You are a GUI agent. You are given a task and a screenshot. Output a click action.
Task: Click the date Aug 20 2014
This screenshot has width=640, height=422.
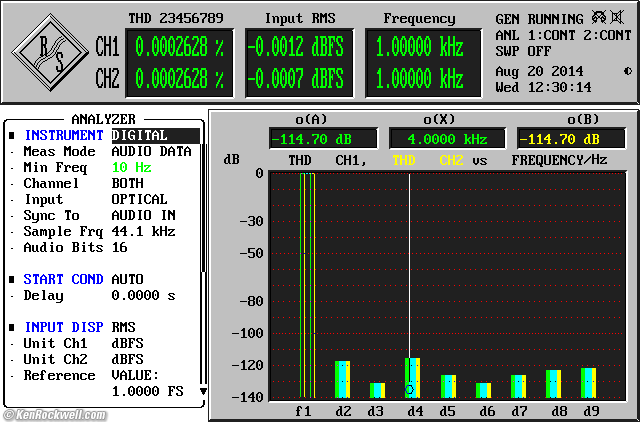coord(539,71)
